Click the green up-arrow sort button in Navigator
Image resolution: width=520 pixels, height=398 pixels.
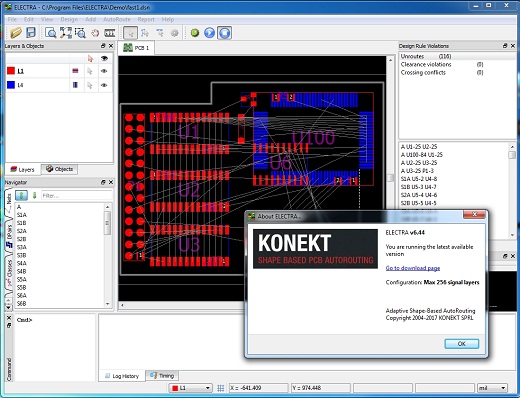[21, 195]
